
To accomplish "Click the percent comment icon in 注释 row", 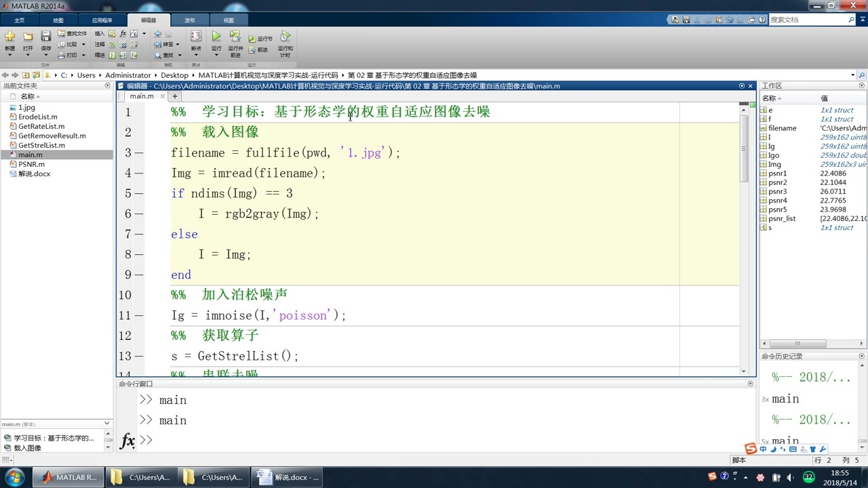I will tap(113, 44).
